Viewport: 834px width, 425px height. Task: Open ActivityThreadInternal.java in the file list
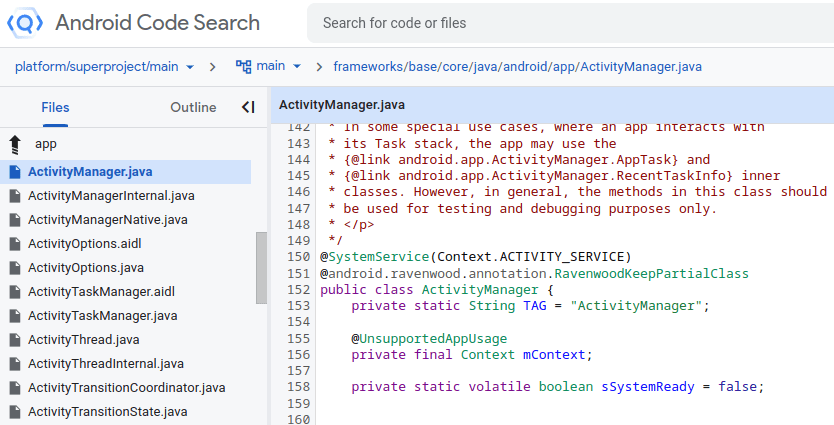[x=106, y=364]
